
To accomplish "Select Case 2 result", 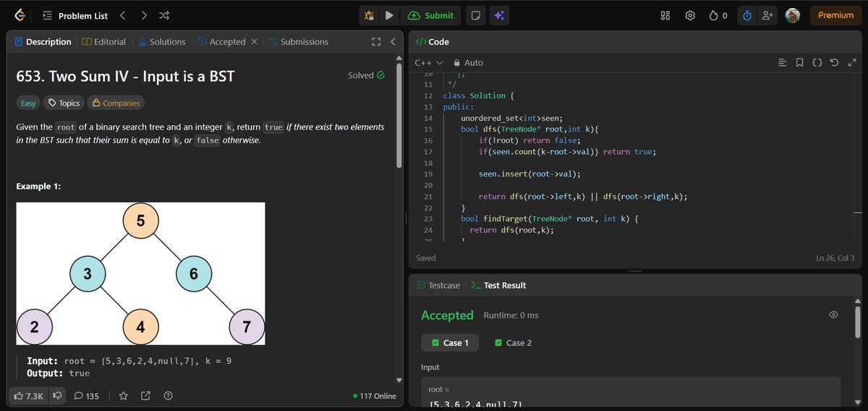I will 513,342.
